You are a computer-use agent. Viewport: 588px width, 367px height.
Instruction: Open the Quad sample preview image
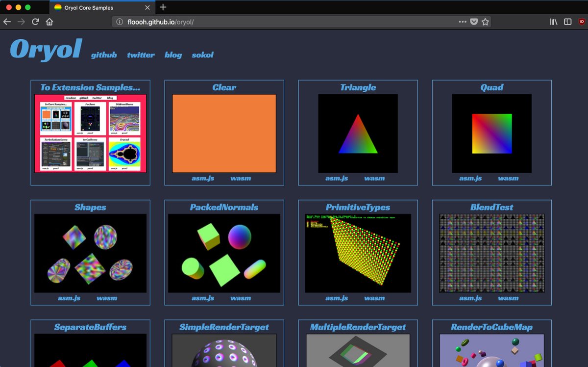coord(492,133)
